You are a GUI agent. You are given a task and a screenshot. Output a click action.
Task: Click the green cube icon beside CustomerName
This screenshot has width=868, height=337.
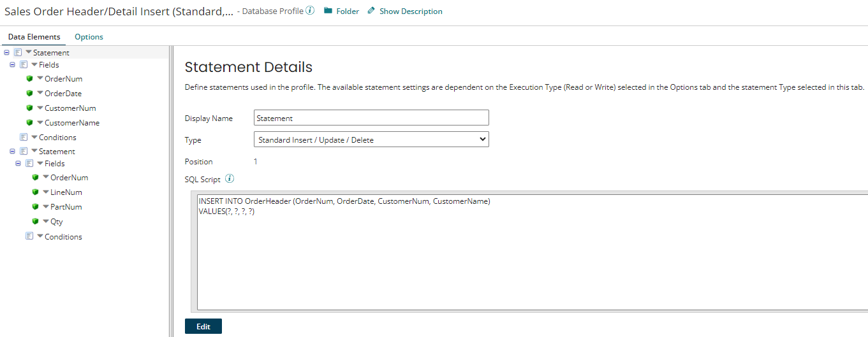coord(29,123)
